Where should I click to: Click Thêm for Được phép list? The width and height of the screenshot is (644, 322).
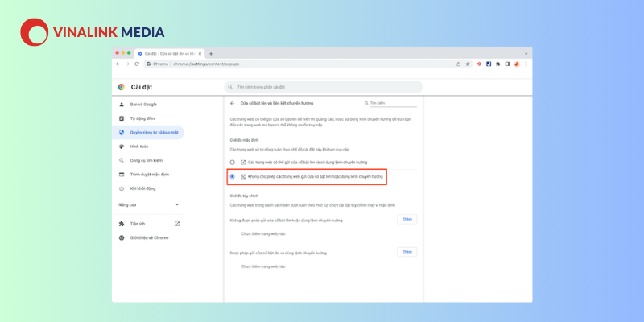click(x=407, y=252)
